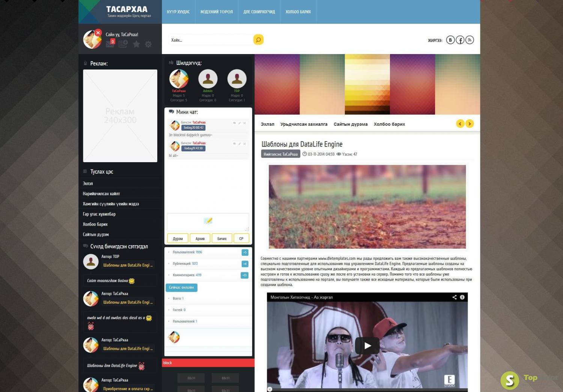The image size is (563, 392).
Task: Click the video info icon
Action: (462, 297)
